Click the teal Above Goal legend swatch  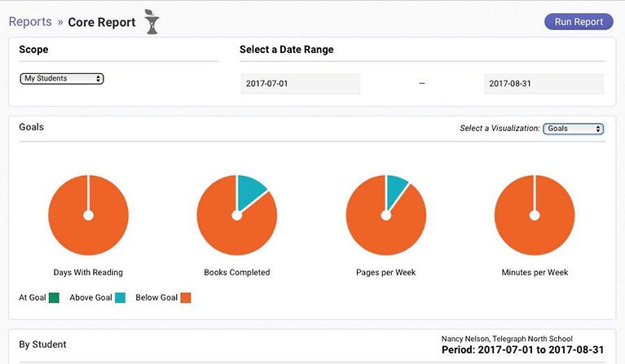[121, 298]
